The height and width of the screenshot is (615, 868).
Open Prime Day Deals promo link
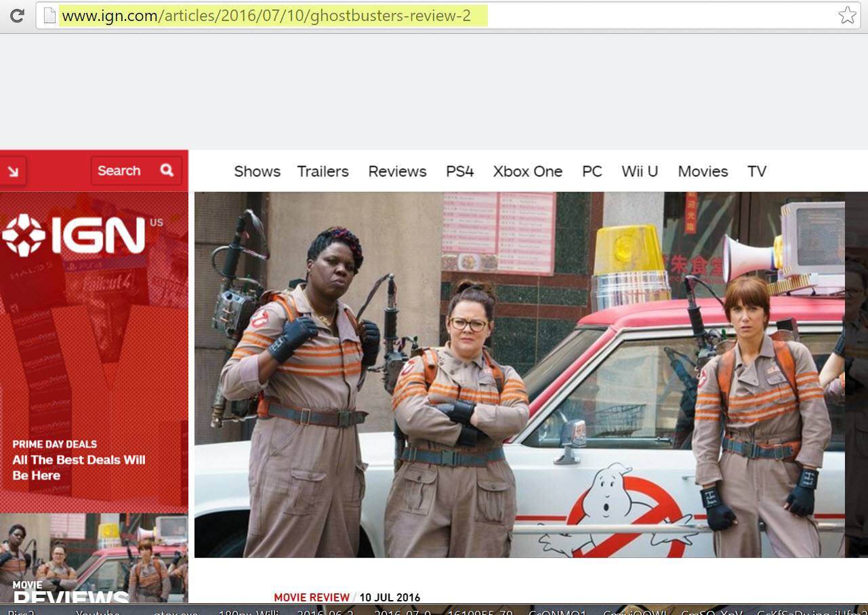(x=79, y=461)
